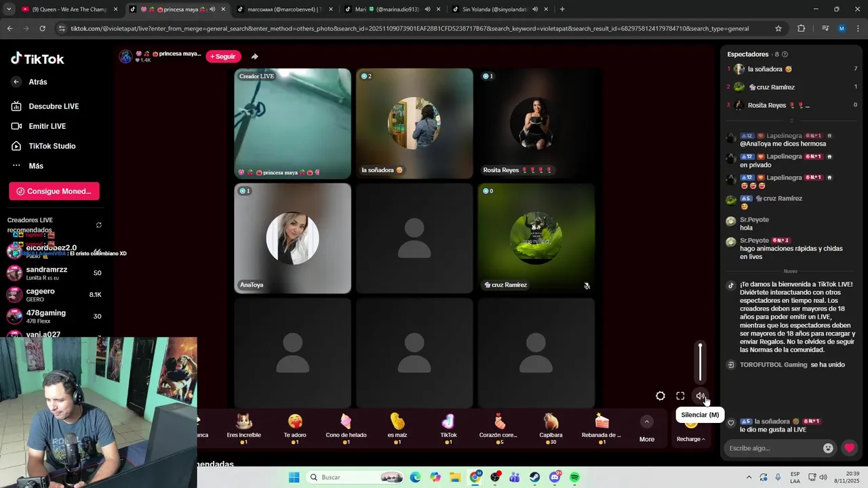Screen dimensions: 868x488
Task: Expand More gifts
Action: pyautogui.click(x=647, y=430)
